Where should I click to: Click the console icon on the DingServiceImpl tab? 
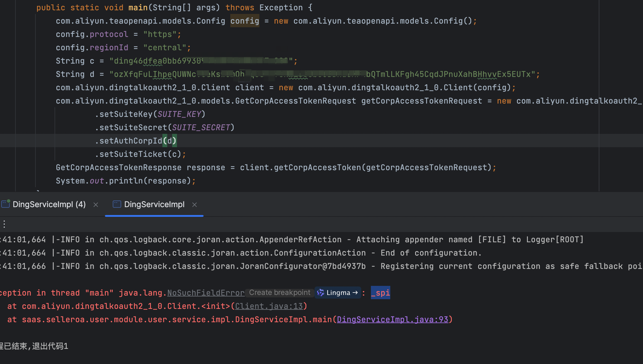(x=117, y=204)
